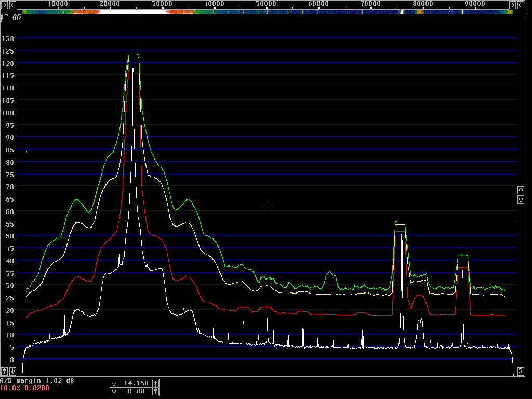Click the 20000 frequency scale label
Screen dimensions: 532x399
coord(110,4)
